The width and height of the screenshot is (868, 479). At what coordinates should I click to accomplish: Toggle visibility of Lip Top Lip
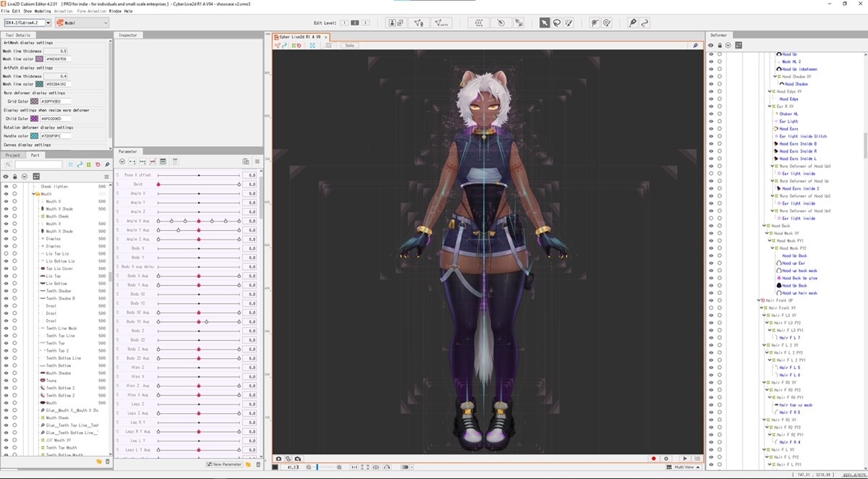coord(6,254)
